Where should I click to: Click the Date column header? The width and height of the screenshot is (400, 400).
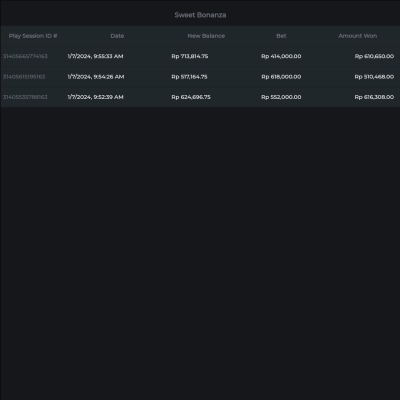click(x=117, y=36)
